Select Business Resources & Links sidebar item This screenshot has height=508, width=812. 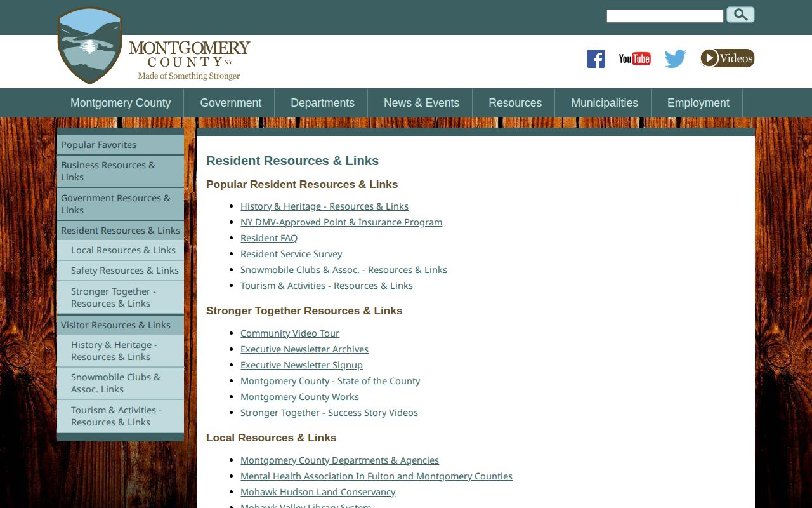coord(121,171)
